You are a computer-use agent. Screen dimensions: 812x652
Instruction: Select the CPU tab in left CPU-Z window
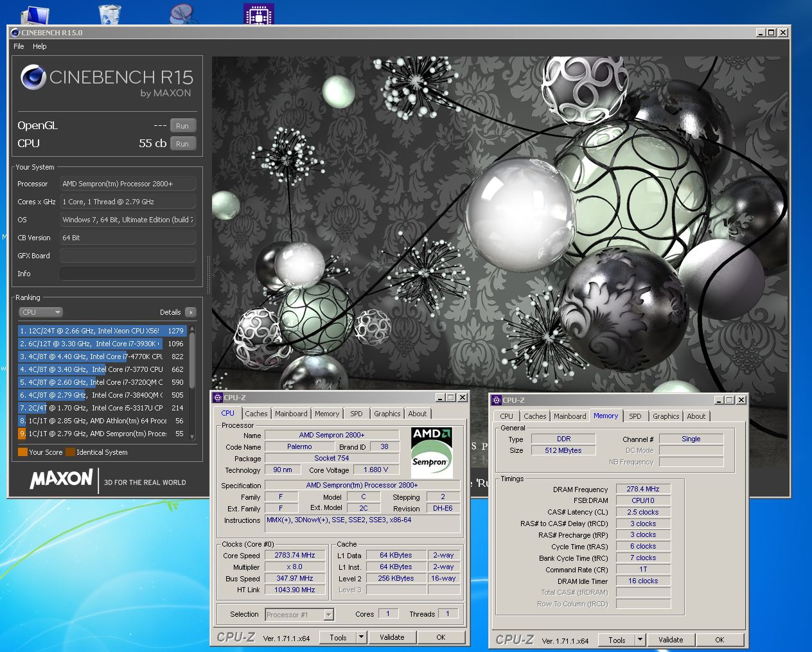pos(228,413)
